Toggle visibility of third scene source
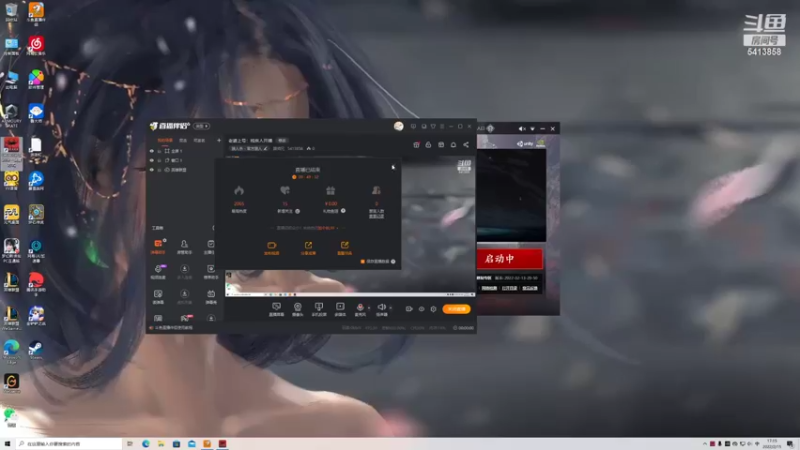The image size is (800, 450). click(152, 169)
